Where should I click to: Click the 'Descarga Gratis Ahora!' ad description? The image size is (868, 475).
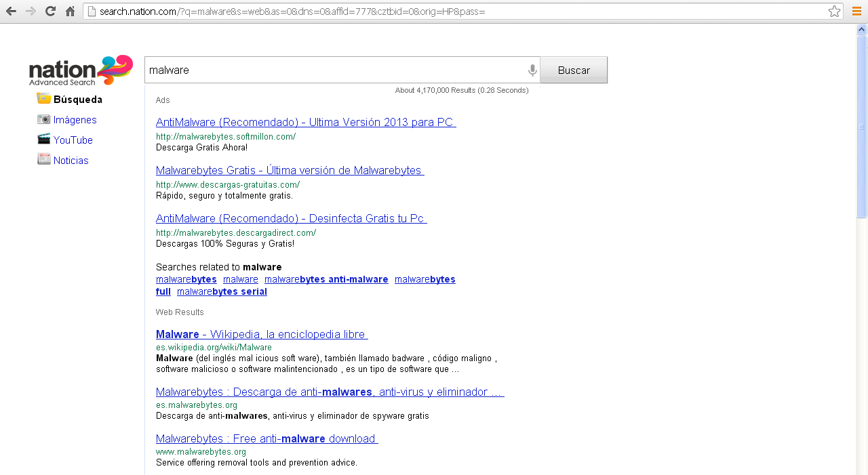[x=201, y=147]
